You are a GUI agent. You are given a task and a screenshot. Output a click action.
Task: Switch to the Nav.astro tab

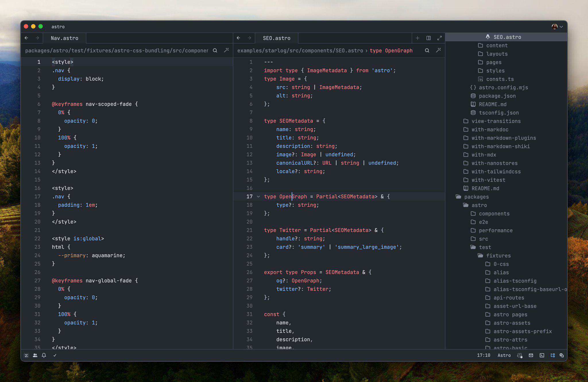64,38
